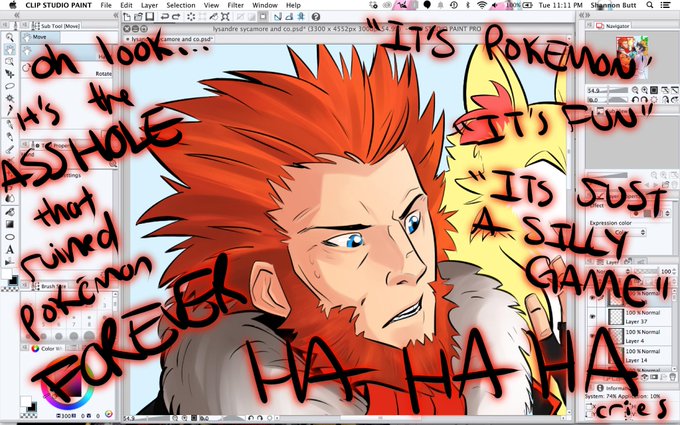Toggle the snap to grid icon
680x425 pixels.
301,17
